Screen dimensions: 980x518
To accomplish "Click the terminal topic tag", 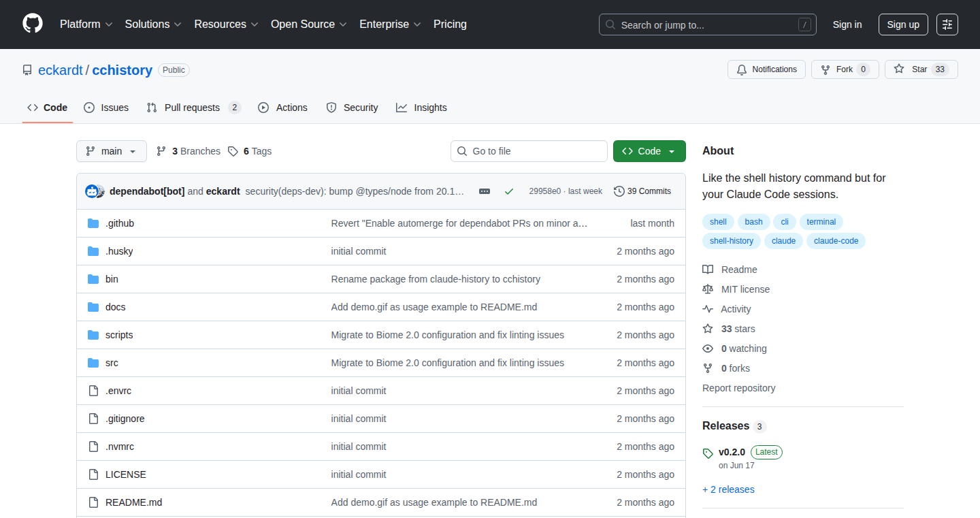I will 821,222.
